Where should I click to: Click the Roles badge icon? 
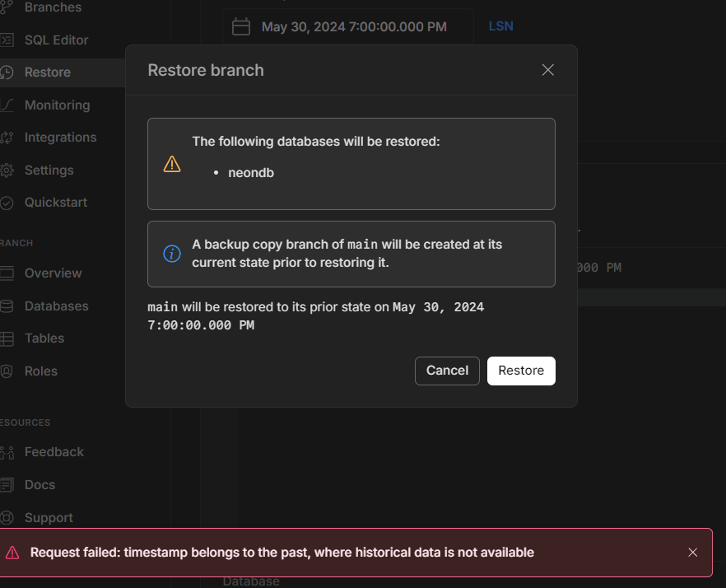(x=7, y=371)
